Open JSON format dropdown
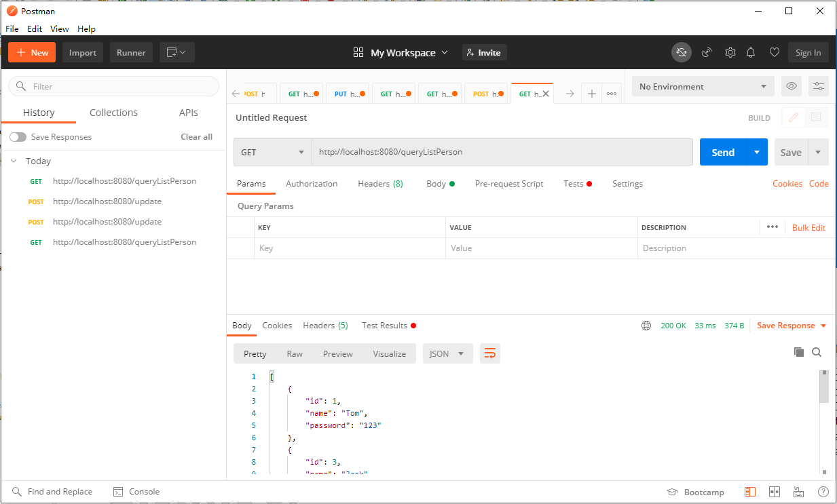Viewport: 837px width, 504px height. pyautogui.click(x=447, y=353)
